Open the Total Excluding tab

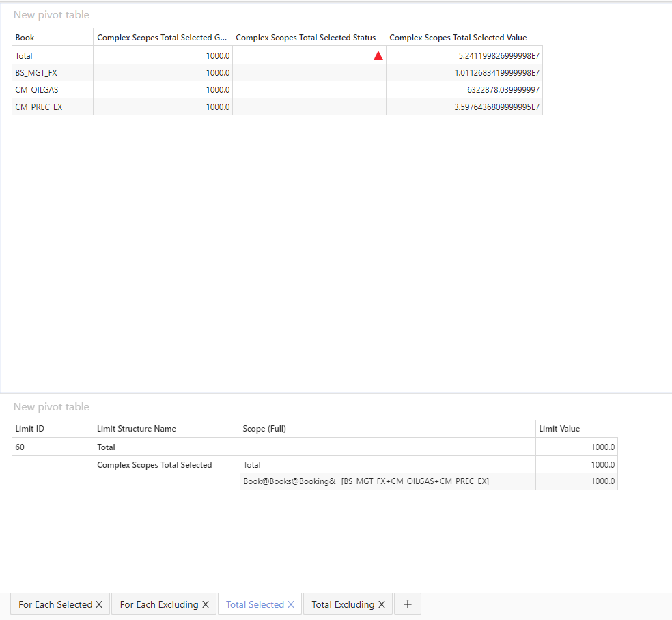point(342,604)
